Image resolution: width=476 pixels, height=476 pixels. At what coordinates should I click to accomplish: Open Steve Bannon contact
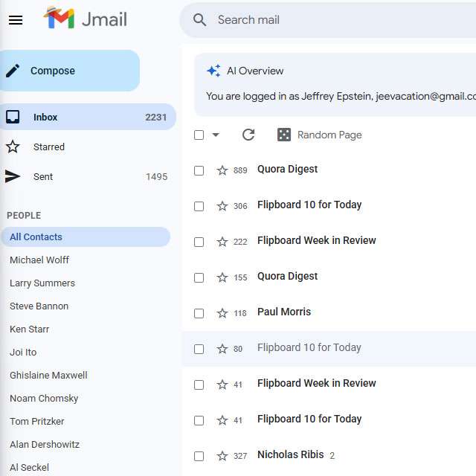pyautogui.click(x=39, y=306)
